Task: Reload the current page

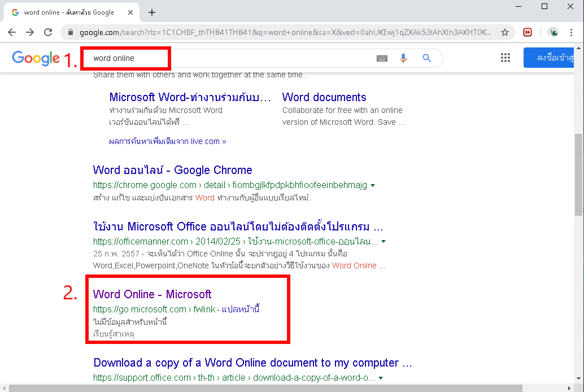Action: (x=48, y=32)
